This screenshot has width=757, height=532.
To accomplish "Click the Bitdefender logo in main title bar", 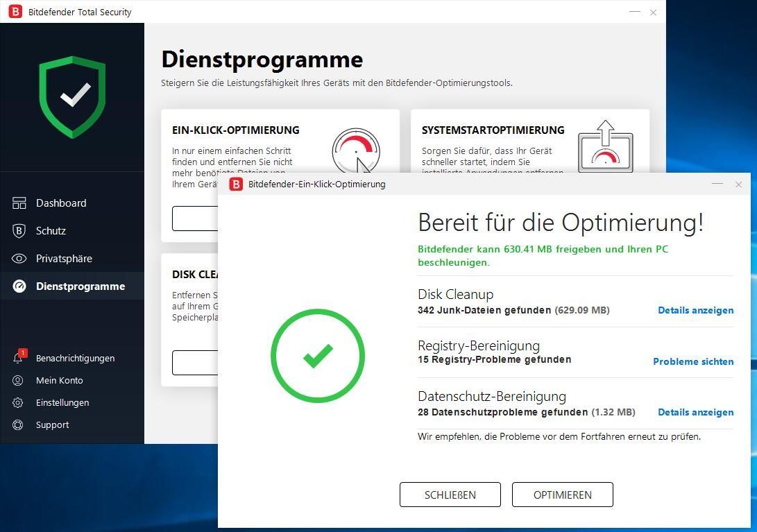I will click(x=15, y=12).
